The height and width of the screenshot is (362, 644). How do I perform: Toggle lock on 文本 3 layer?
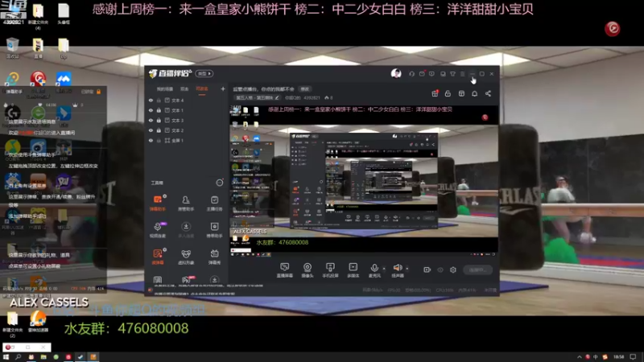(159, 120)
